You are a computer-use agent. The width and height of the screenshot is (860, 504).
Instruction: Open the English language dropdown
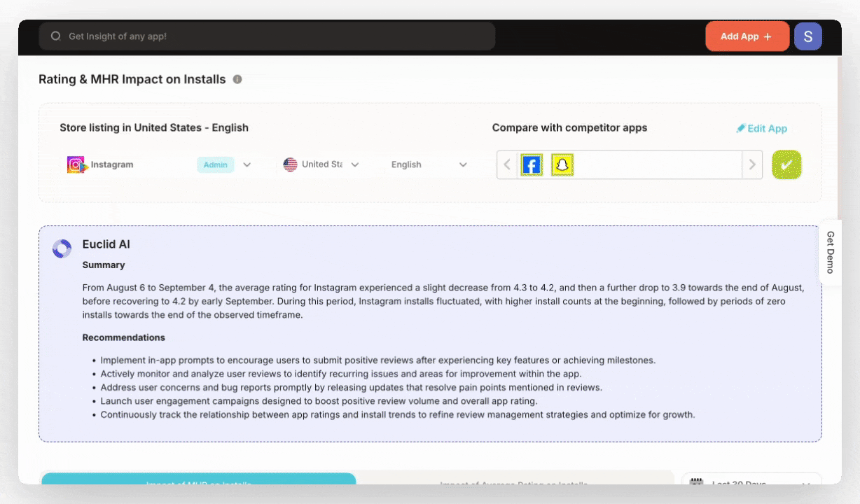pos(462,164)
